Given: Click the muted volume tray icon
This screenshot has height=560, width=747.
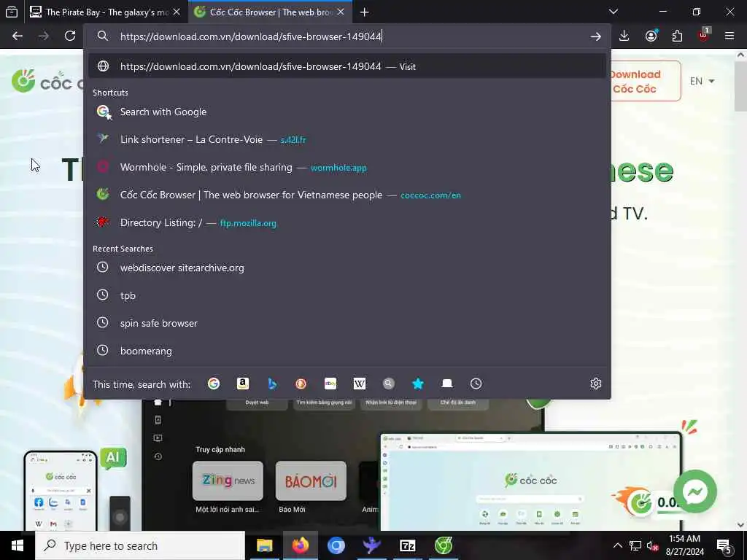Looking at the screenshot, I should tap(652, 545).
